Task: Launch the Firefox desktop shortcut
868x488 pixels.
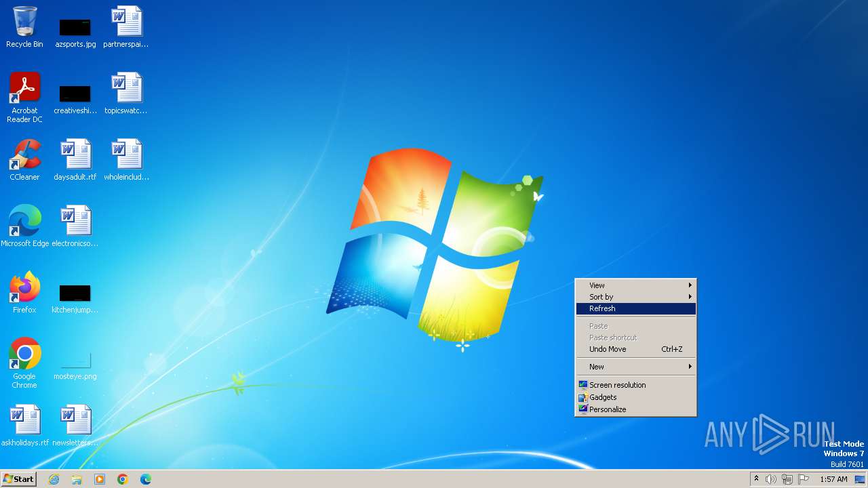Action: click(24, 293)
